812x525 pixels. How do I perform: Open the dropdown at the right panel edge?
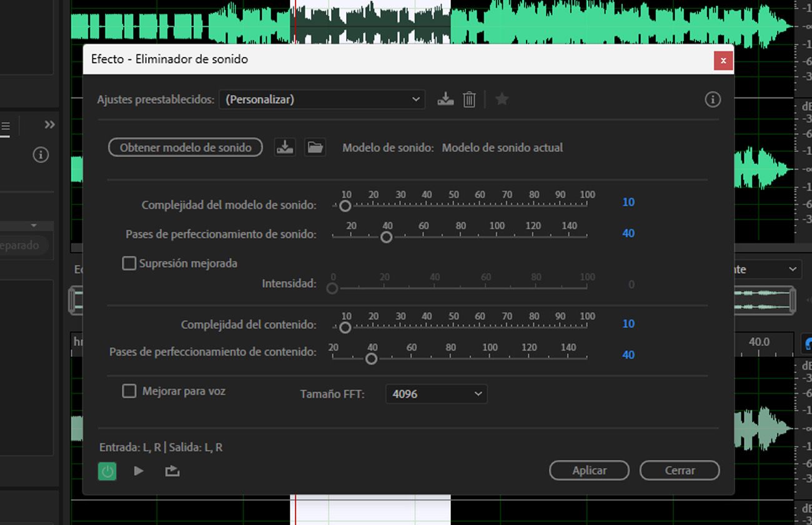(792, 269)
